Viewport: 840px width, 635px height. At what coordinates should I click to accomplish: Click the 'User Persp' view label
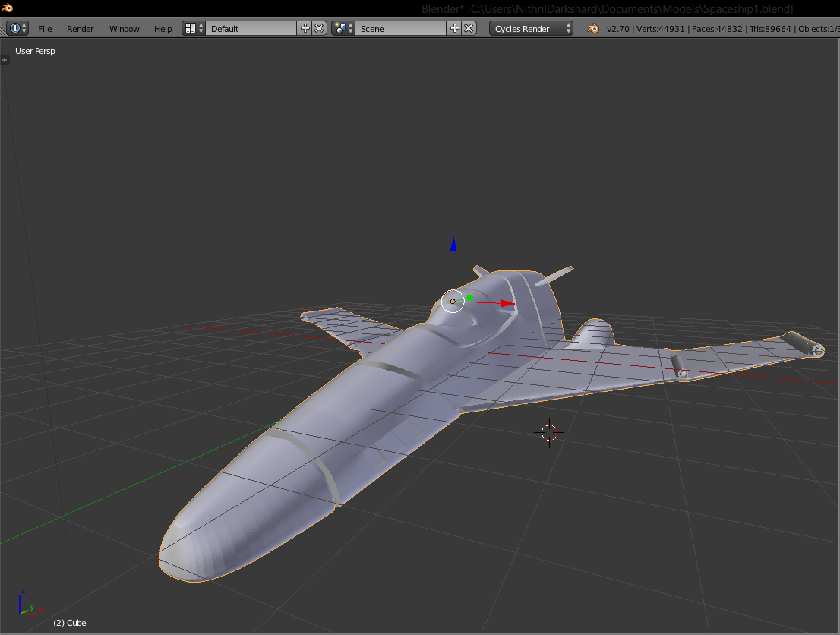coord(35,51)
